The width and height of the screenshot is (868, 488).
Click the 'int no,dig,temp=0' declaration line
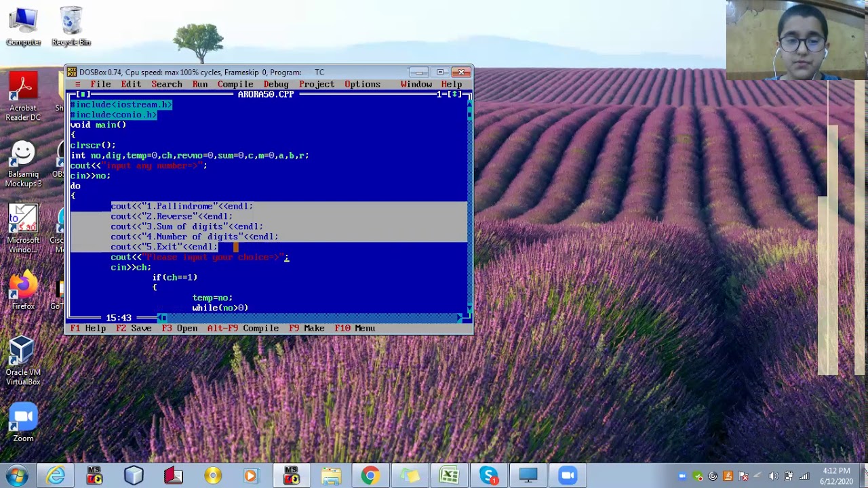(190, 155)
